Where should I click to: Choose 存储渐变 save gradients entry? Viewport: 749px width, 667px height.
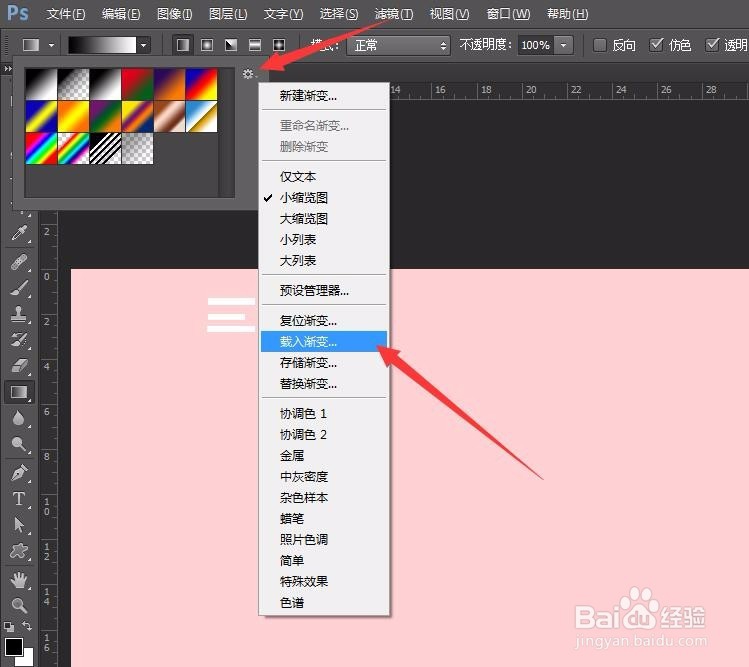point(324,363)
